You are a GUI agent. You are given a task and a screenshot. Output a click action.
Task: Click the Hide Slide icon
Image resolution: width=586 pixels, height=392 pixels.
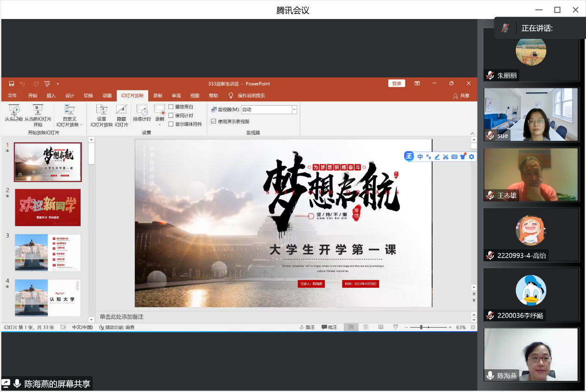pos(121,110)
